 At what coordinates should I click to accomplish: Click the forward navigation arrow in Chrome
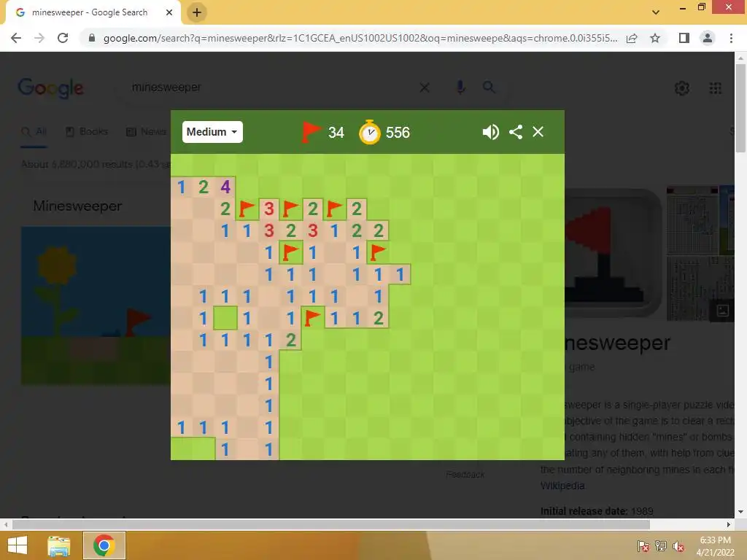39,38
